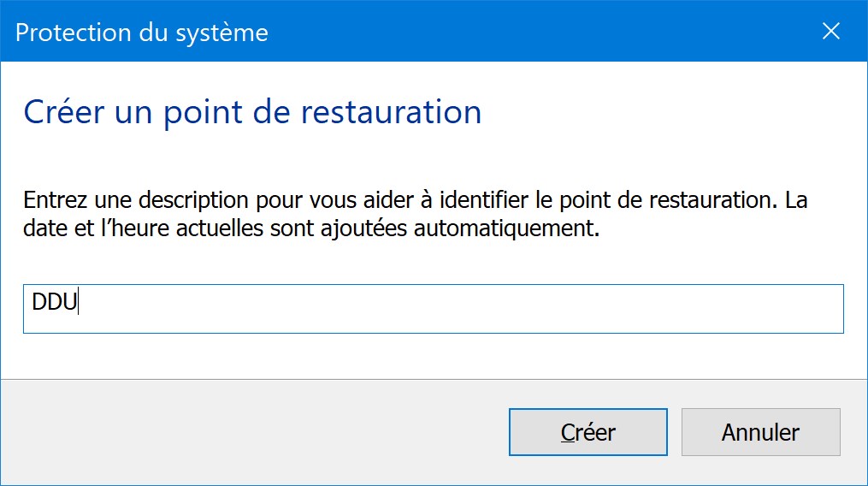Click the white area under the textbox
This screenshot has height=486, width=868.
[434, 356]
